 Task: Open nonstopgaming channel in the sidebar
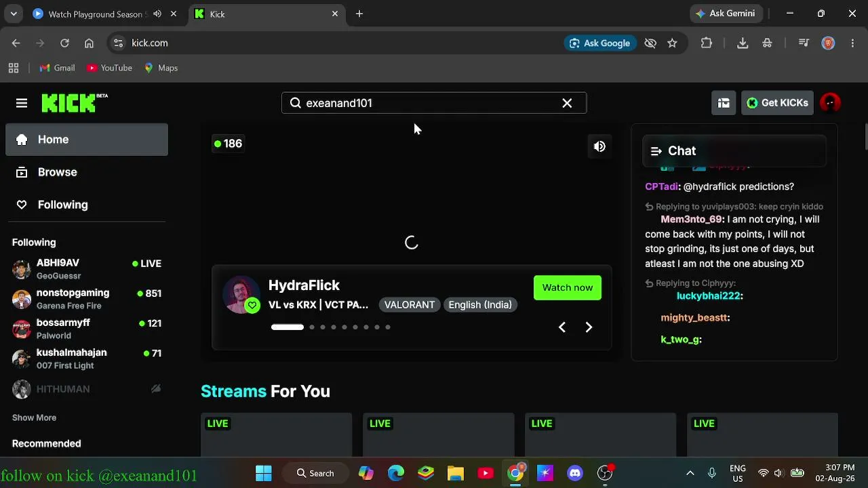click(87, 299)
